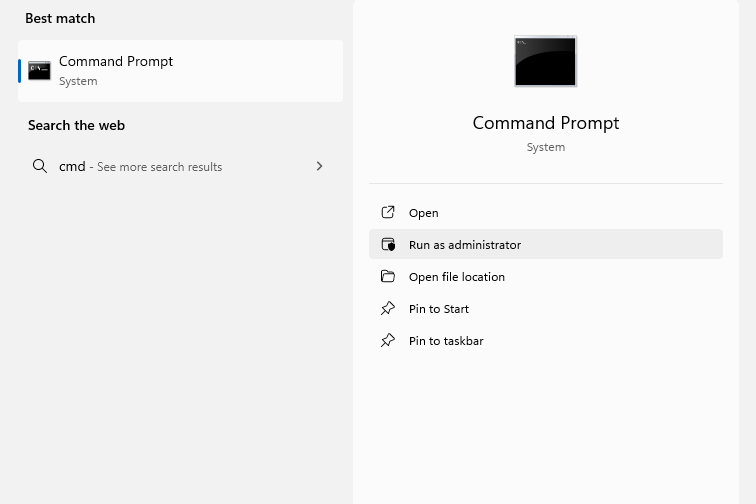Click the magnifier icon beside cmd web search
756x504 pixels.
coord(40,167)
